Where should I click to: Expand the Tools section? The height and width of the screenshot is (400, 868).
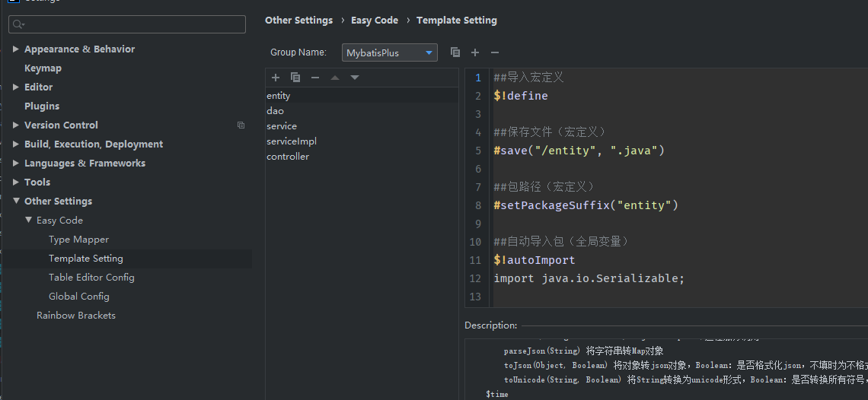point(15,182)
